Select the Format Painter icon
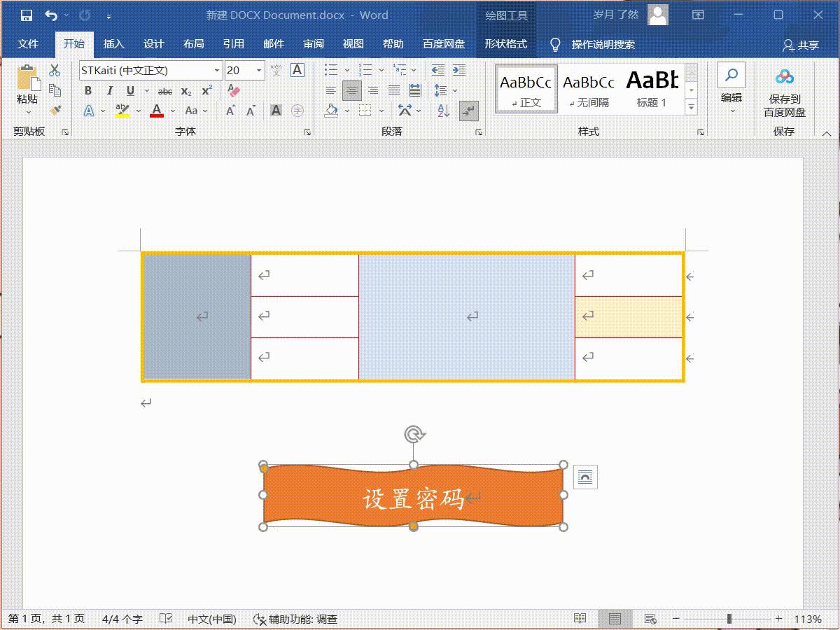The image size is (840, 630). [56, 108]
